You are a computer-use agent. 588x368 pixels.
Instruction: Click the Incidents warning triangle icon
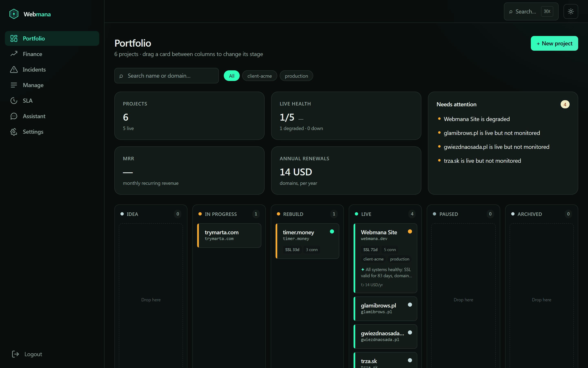point(14,69)
